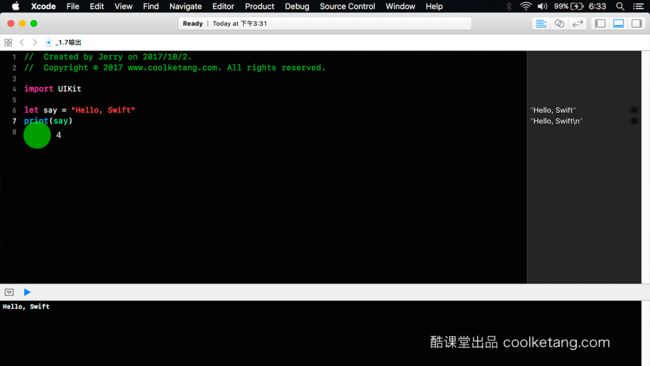
Task: Open the Navigate menu
Action: click(x=185, y=6)
